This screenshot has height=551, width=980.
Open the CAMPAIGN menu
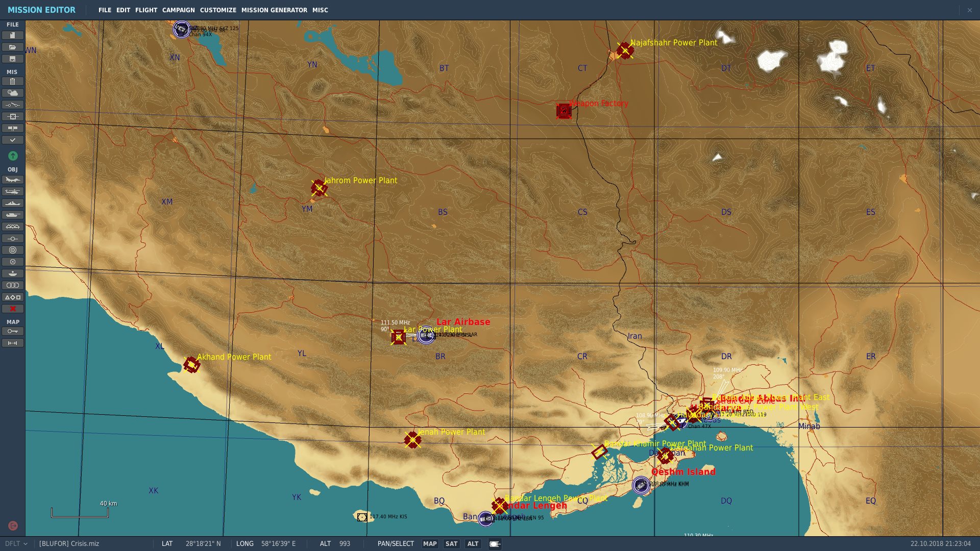tap(178, 10)
